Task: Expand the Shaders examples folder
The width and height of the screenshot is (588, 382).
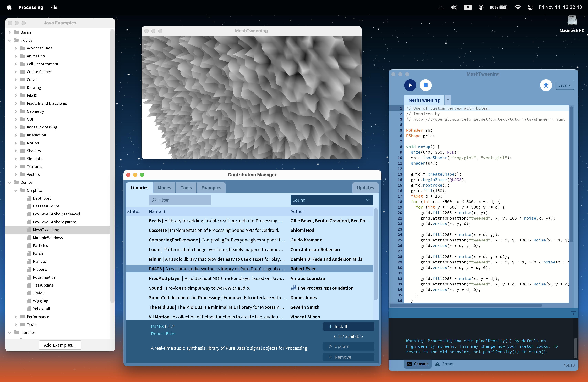Action: click(x=16, y=151)
